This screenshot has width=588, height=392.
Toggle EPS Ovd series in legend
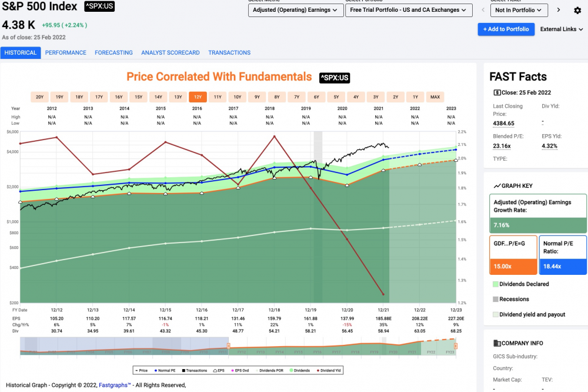coord(240,371)
